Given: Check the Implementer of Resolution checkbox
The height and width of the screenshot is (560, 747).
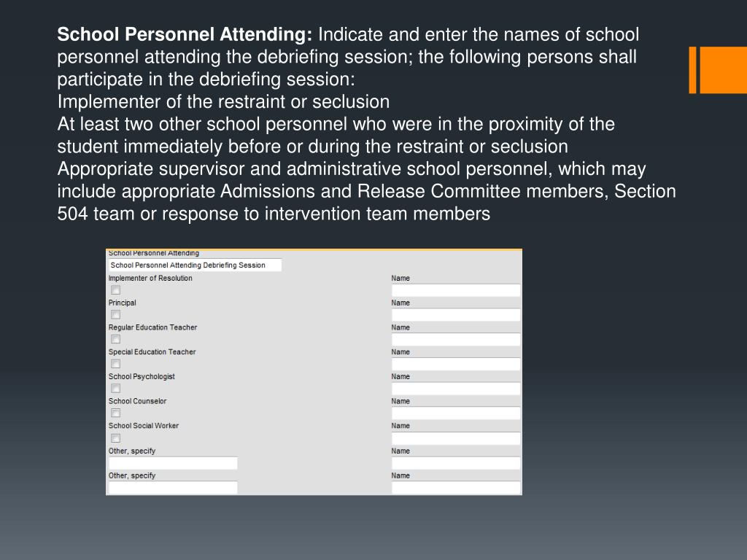Looking at the screenshot, I should point(115,290).
